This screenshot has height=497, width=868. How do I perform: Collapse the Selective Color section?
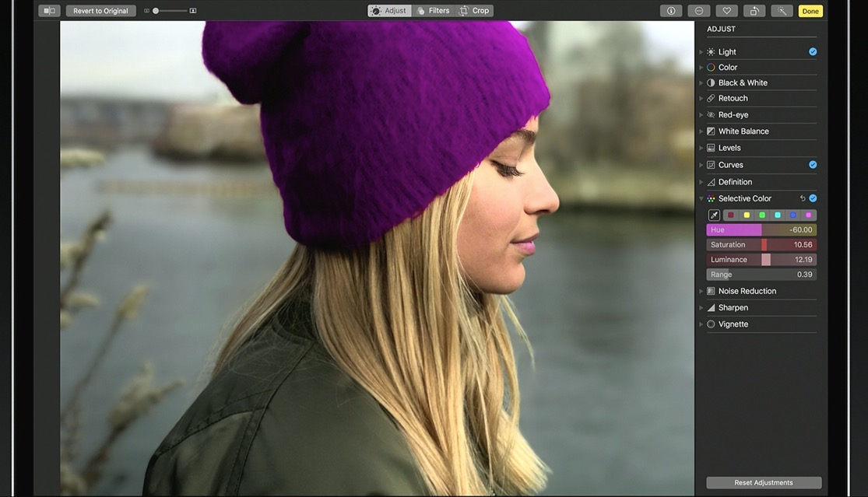click(x=701, y=198)
